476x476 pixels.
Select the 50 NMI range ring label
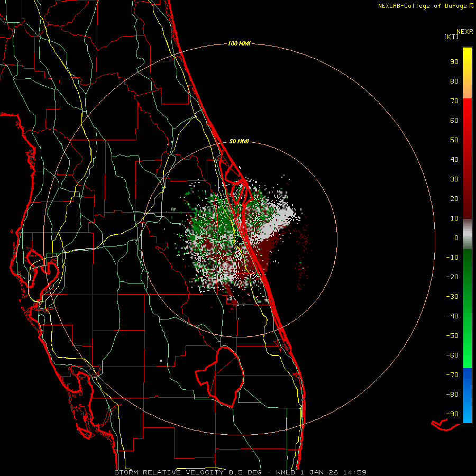click(x=239, y=141)
